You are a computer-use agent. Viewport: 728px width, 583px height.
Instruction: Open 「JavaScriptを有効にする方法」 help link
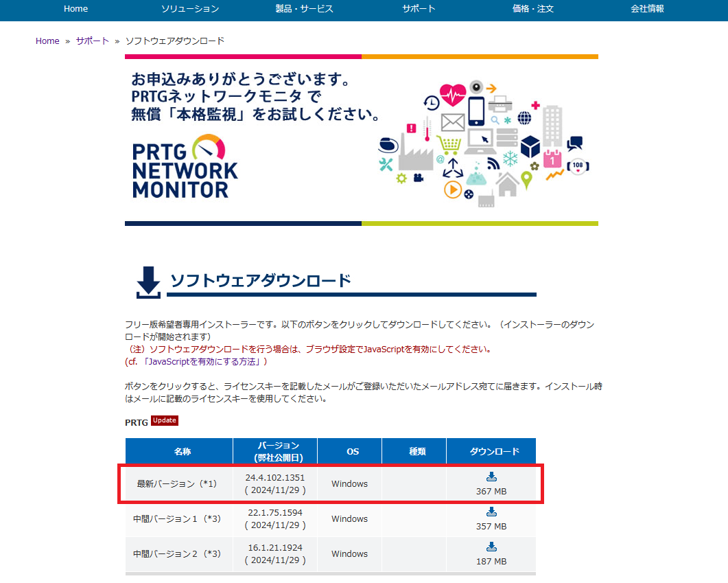coord(202,361)
